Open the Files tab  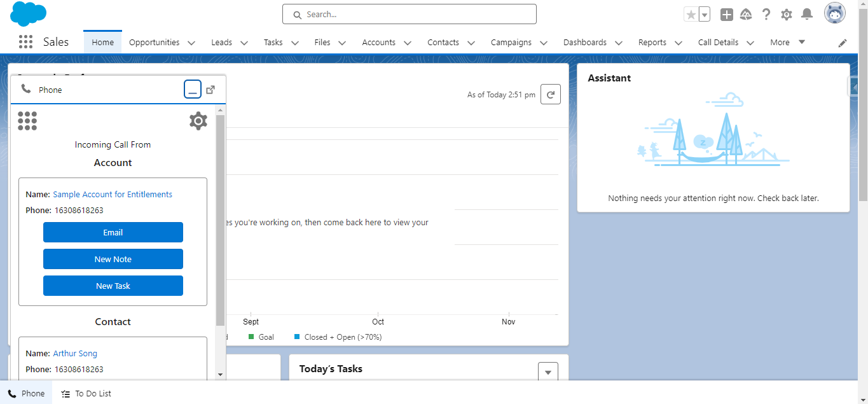tap(322, 43)
